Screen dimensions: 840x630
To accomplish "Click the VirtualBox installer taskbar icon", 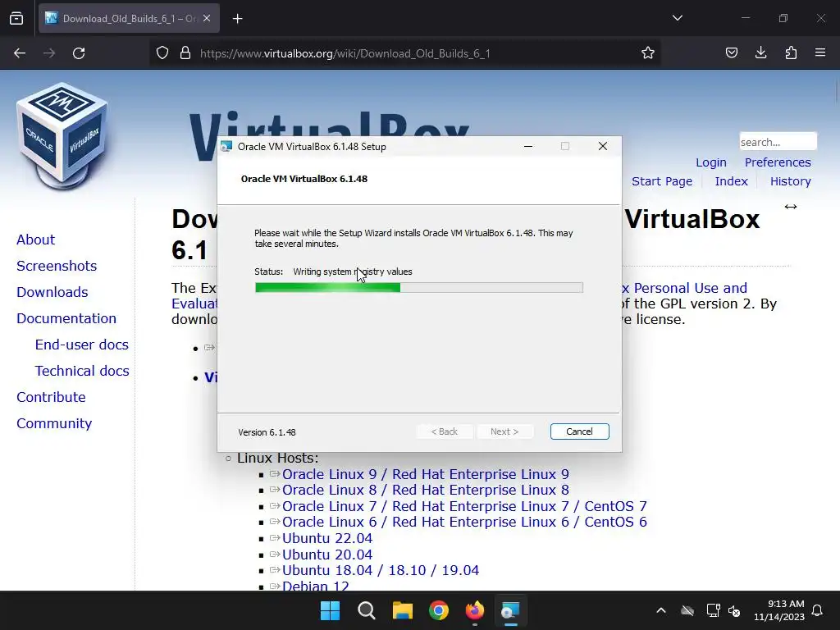I will tap(510, 610).
